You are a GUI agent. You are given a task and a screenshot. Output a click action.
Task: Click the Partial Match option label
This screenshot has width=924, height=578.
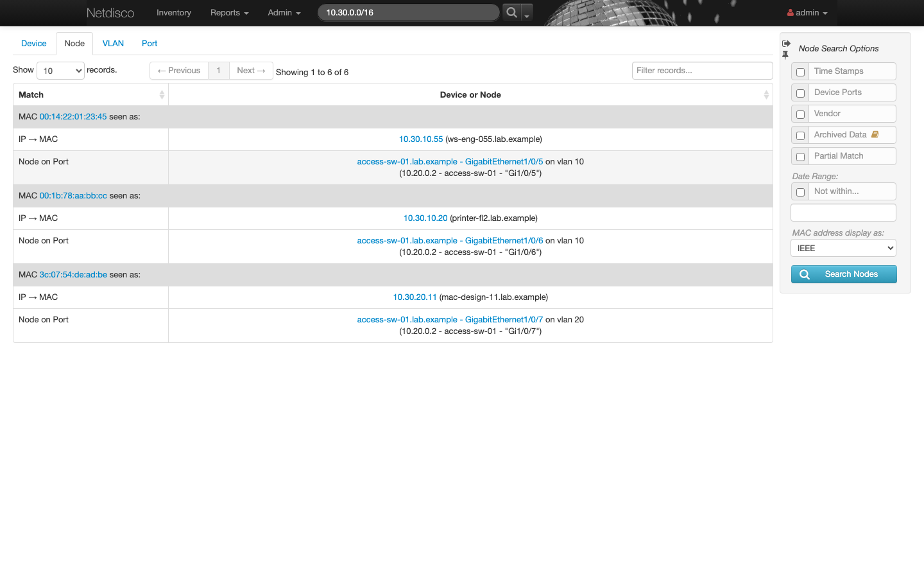839,156
